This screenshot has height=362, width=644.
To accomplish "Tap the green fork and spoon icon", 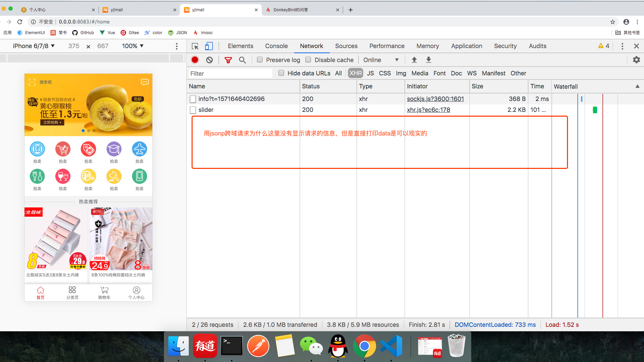I will [37, 176].
